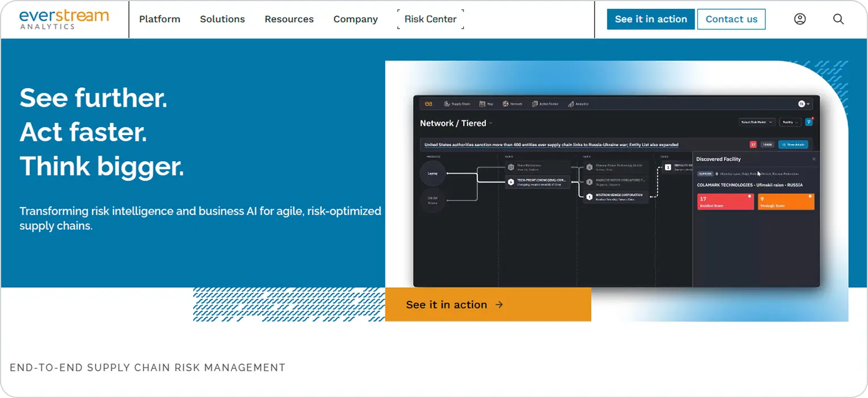Viewport: 868px width, 398px height.
Task: Click the SUPPLIER tag in Discovered Facility panel
Action: [x=705, y=174]
